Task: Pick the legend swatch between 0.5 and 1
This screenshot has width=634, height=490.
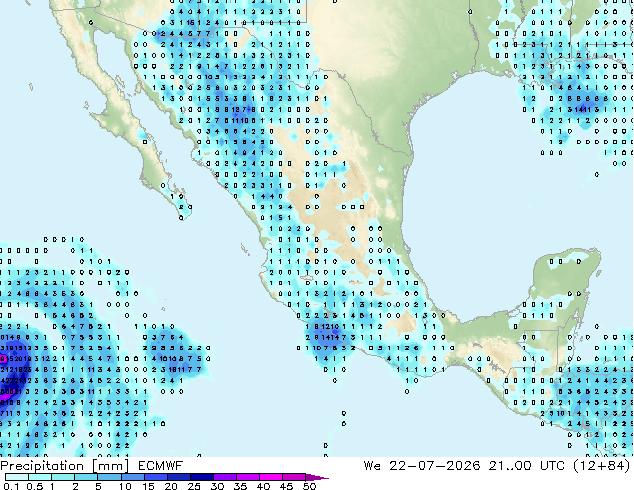Action: click(40, 477)
